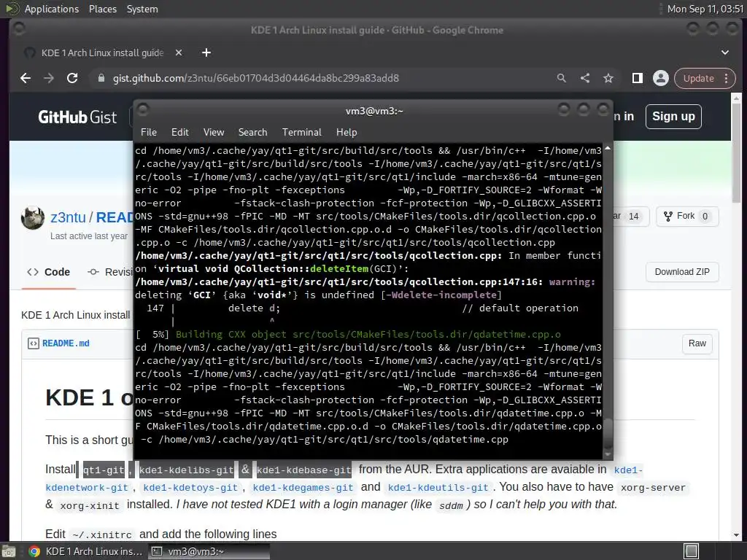
Task: Click the star count 14 badge
Action: pos(634,216)
